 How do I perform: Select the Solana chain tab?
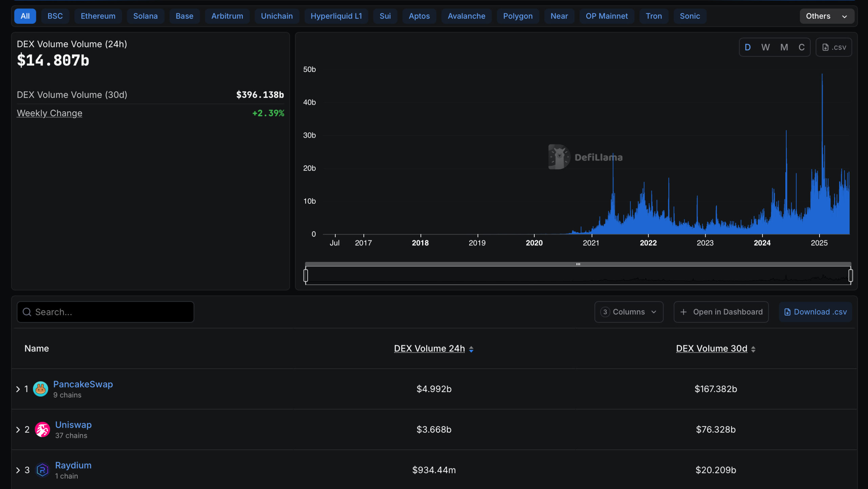point(145,16)
